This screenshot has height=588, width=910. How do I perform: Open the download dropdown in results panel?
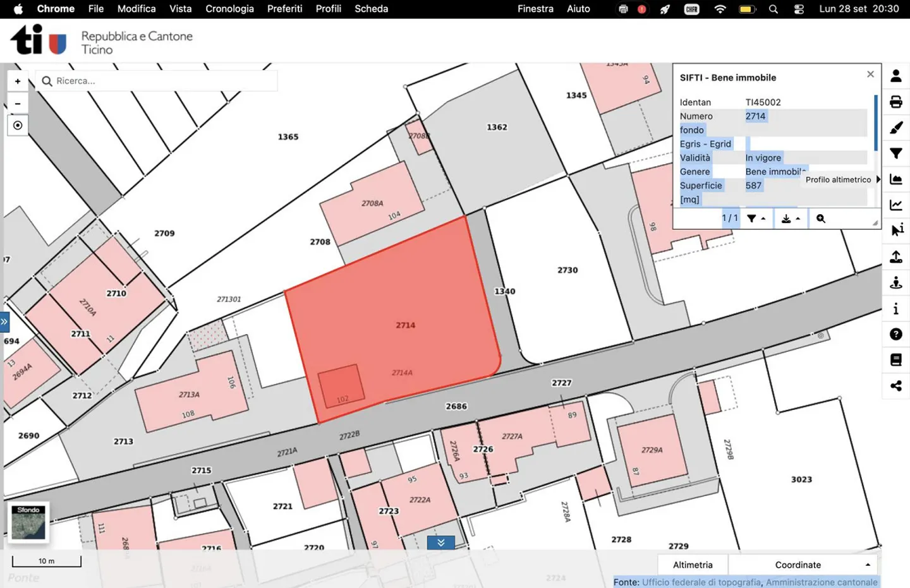click(x=791, y=219)
